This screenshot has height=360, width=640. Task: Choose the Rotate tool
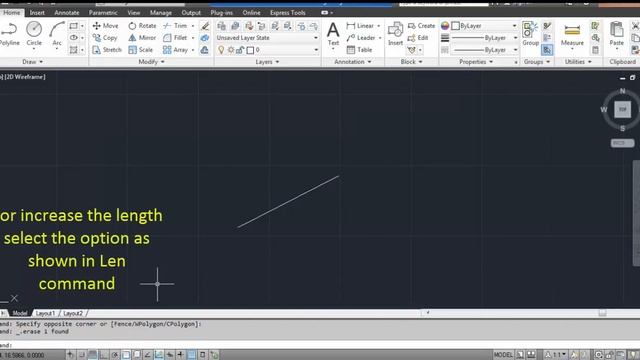(x=142, y=26)
